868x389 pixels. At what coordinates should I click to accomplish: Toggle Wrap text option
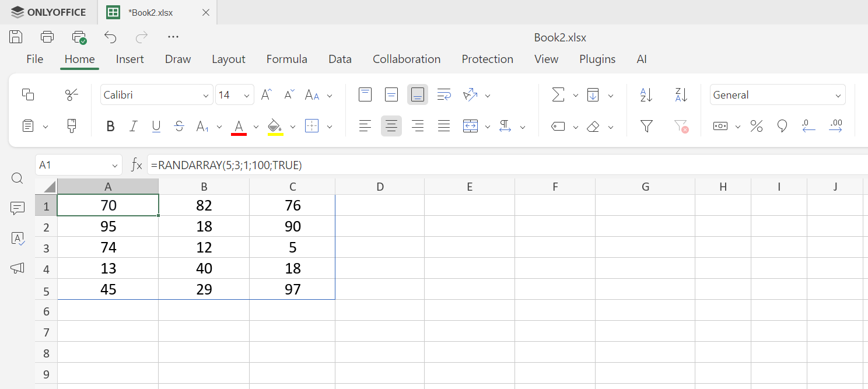pyautogui.click(x=444, y=95)
